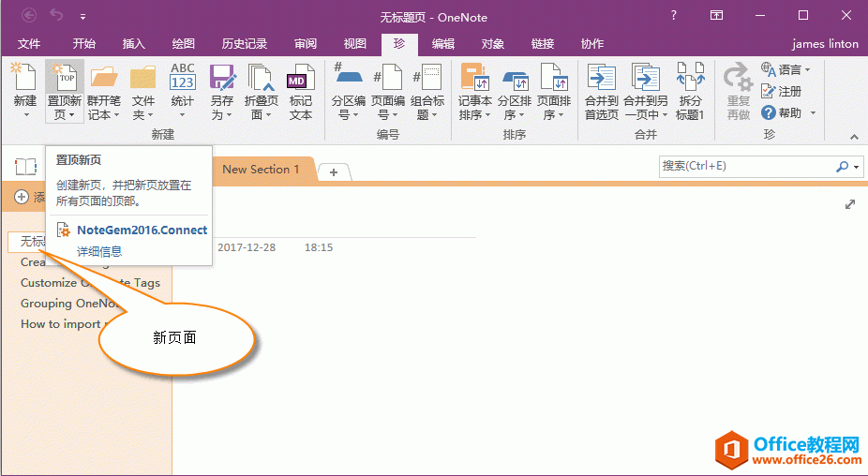Switch to the 开始 ribbon tab
The height and width of the screenshot is (476, 868).
pyautogui.click(x=84, y=44)
